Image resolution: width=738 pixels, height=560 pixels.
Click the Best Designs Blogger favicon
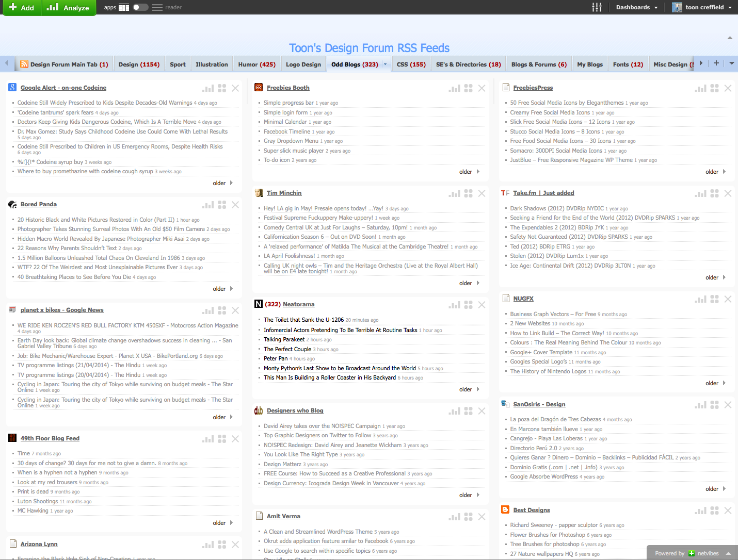(505, 510)
